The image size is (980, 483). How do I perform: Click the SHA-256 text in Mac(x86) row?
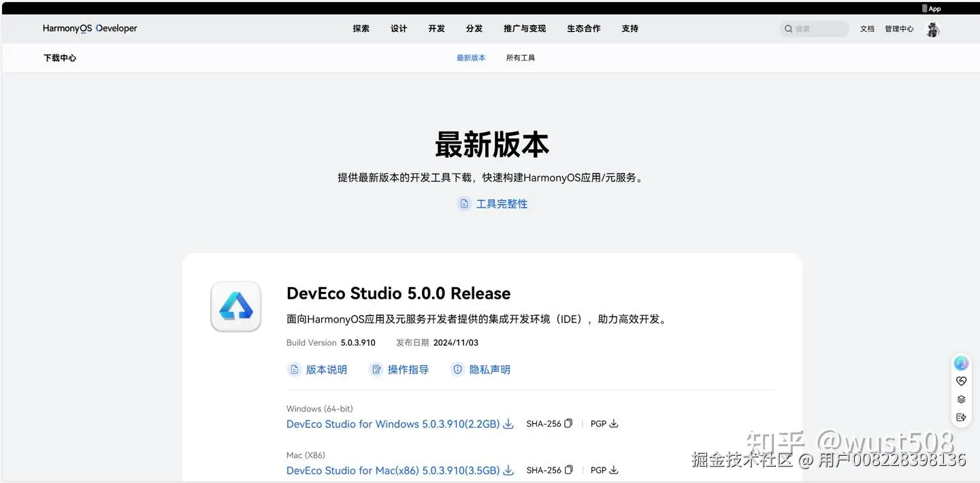coord(544,469)
